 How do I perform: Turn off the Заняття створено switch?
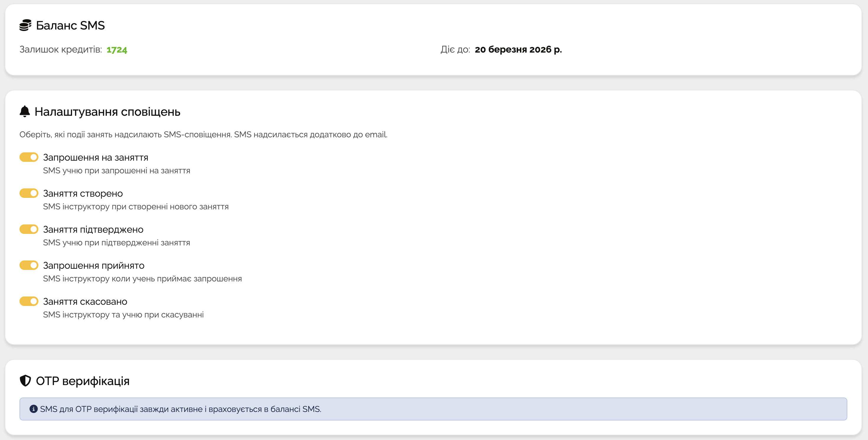click(29, 193)
